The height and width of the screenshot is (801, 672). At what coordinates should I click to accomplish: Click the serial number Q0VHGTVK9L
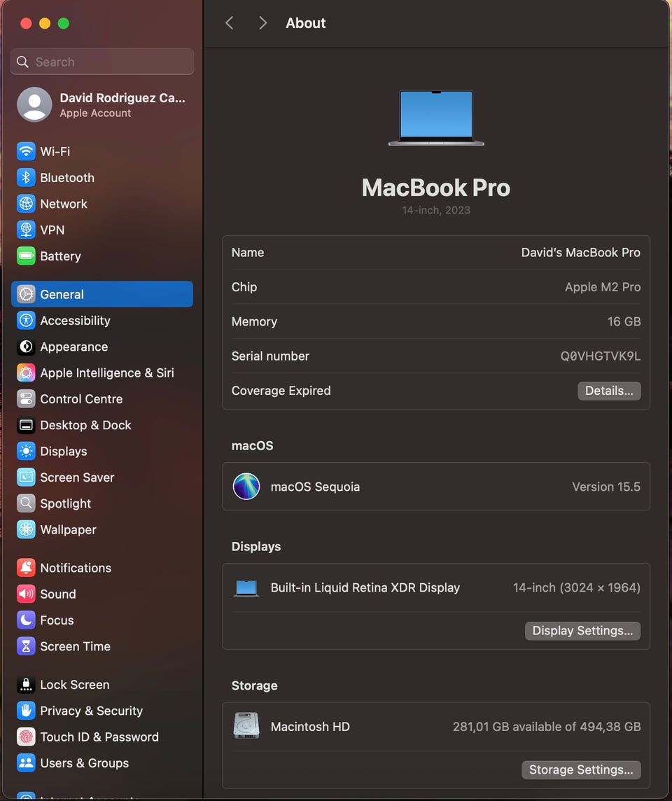(601, 356)
